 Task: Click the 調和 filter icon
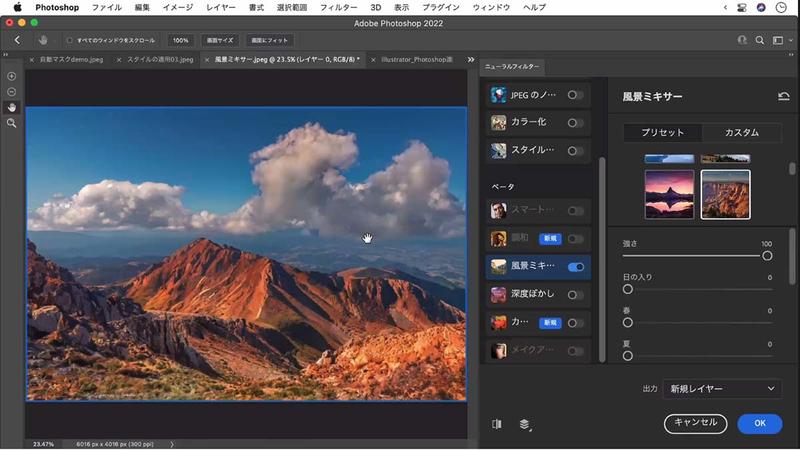click(x=498, y=238)
